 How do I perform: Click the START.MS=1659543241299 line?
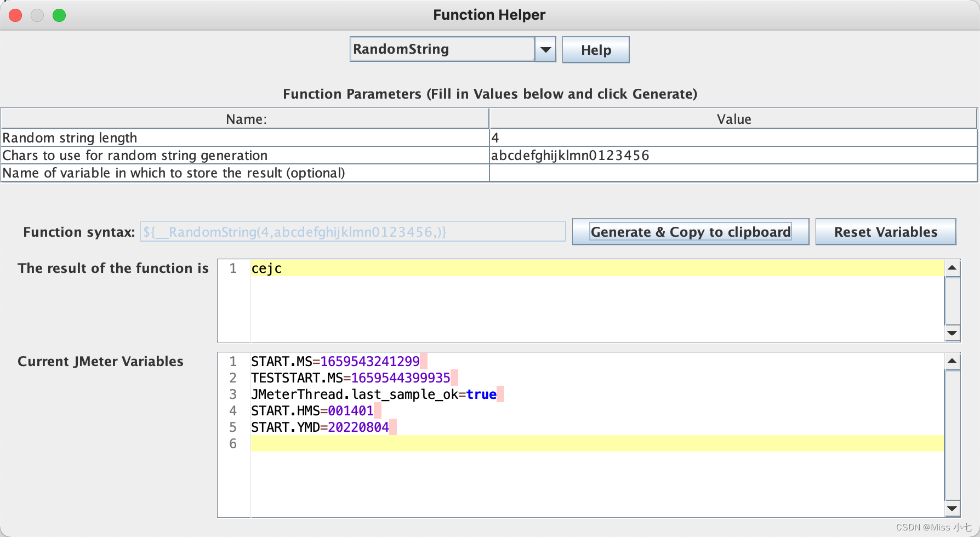tap(335, 362)
